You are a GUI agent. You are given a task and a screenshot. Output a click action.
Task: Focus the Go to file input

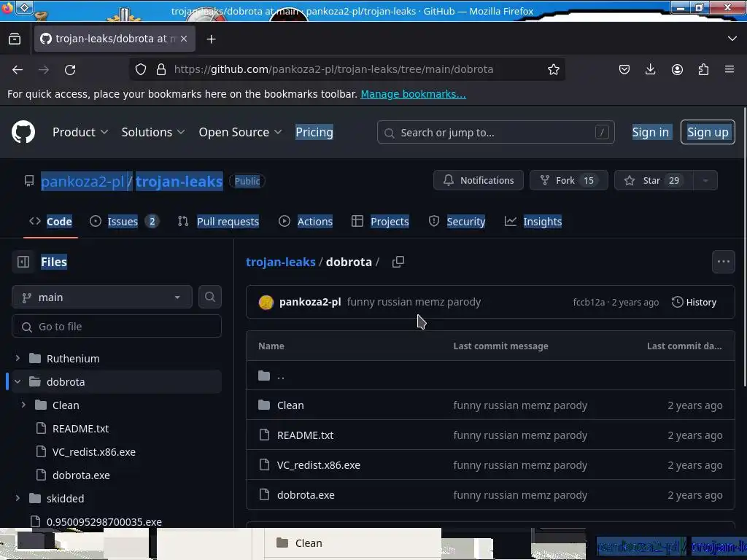point(116,326)
